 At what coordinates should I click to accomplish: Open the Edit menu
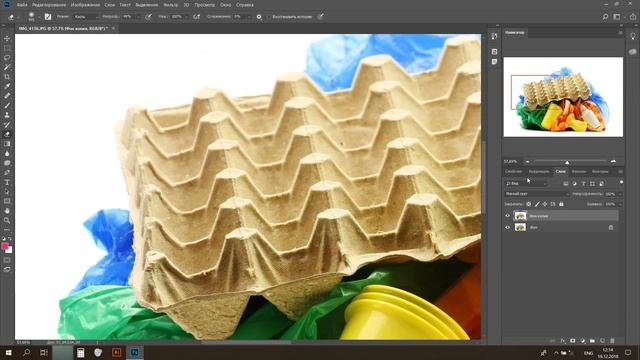click(49, 5)
